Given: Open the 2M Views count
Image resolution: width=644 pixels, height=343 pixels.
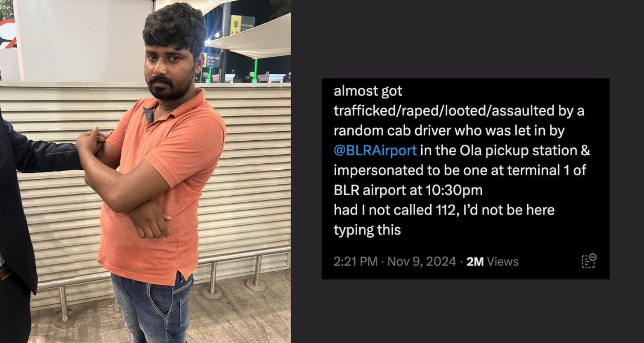Looking at the screenshot, I should pos(492,262).
